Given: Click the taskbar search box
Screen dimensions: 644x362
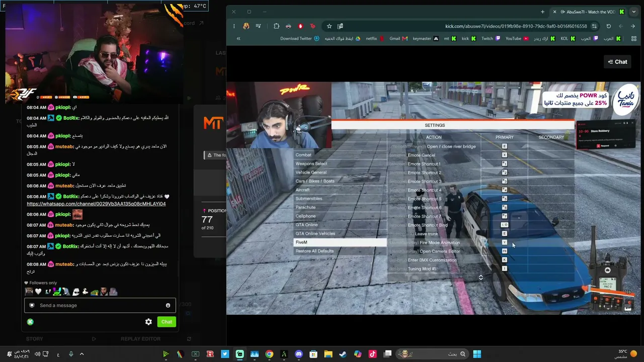Looking at the screenshot, I should coord(432,354).
